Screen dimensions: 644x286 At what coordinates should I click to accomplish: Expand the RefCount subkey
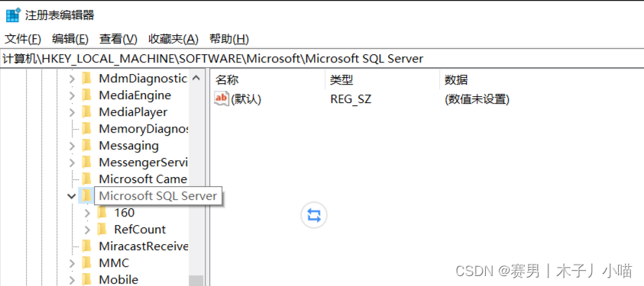click(87, 230)
